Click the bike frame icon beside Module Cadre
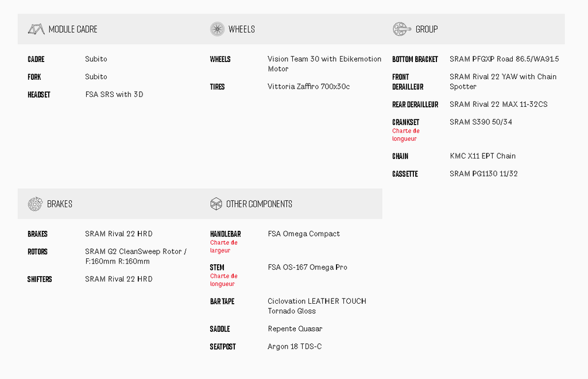 (36, 29)
